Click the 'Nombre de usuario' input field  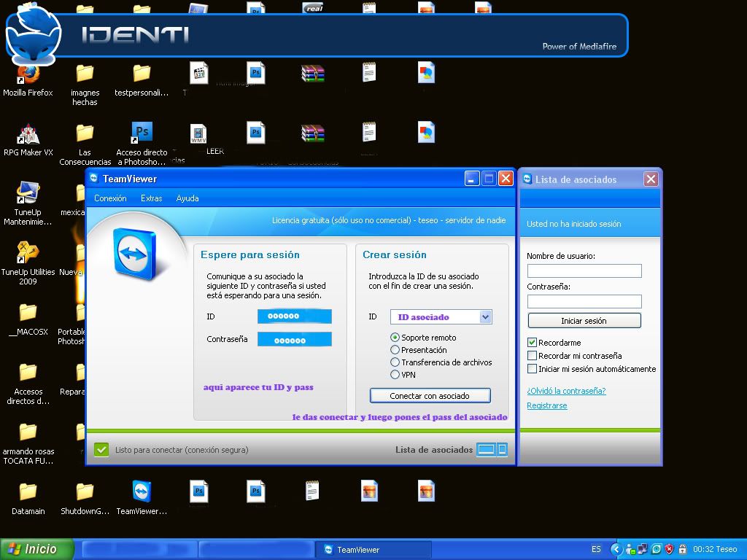pos(584,271)
